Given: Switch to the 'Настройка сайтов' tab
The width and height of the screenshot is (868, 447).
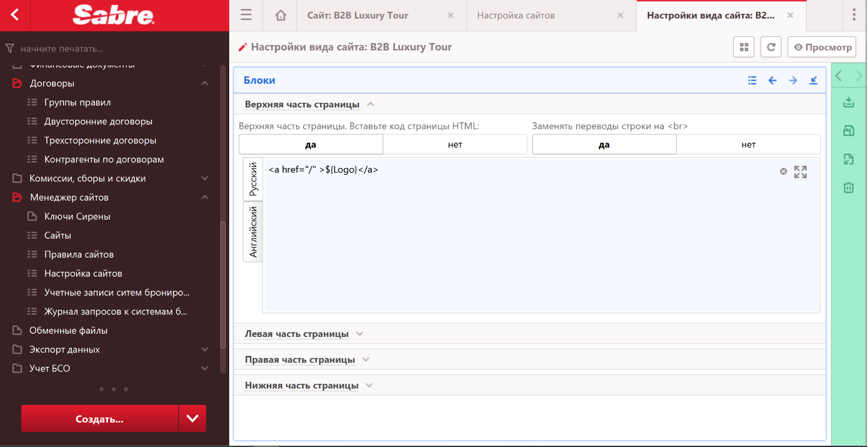Looking at the screenshot, I should point(516,15).
